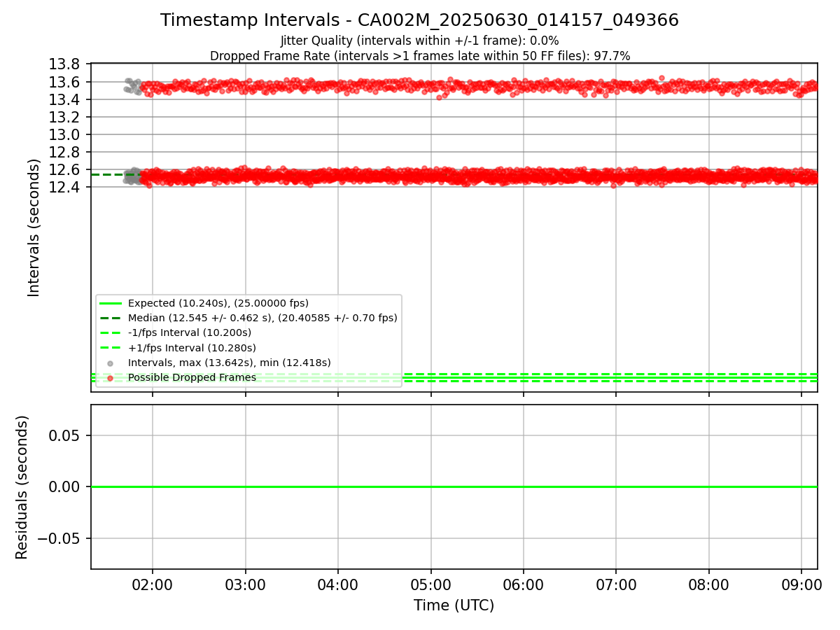This screenshot has width=840, height=630.
Task: Select the 'Jitter Quality' subtitle line
Action: click(419, 41)
